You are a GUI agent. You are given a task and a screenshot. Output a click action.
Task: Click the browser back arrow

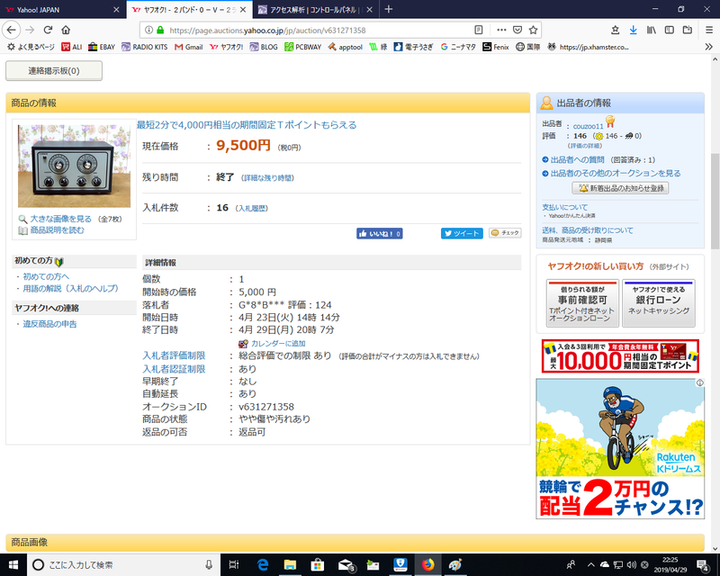coord(12,30)
